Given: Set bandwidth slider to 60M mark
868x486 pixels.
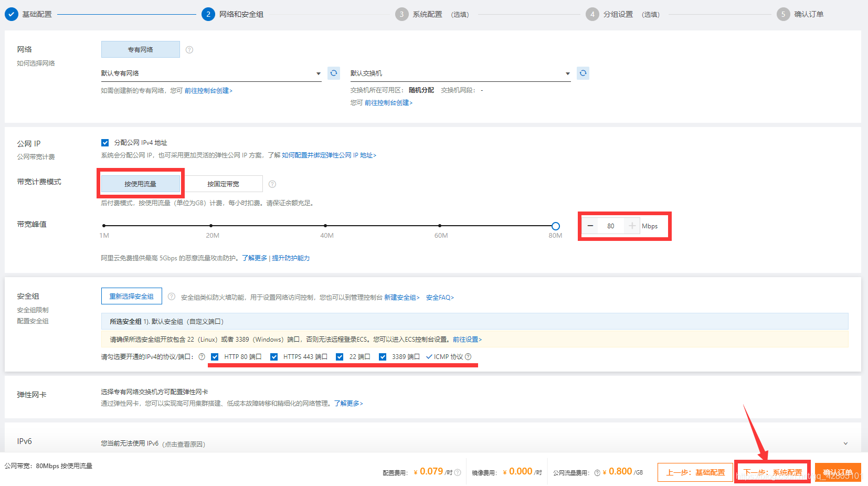Looking at the screenshot, I should pyautogui.click(x=440, y=226).
